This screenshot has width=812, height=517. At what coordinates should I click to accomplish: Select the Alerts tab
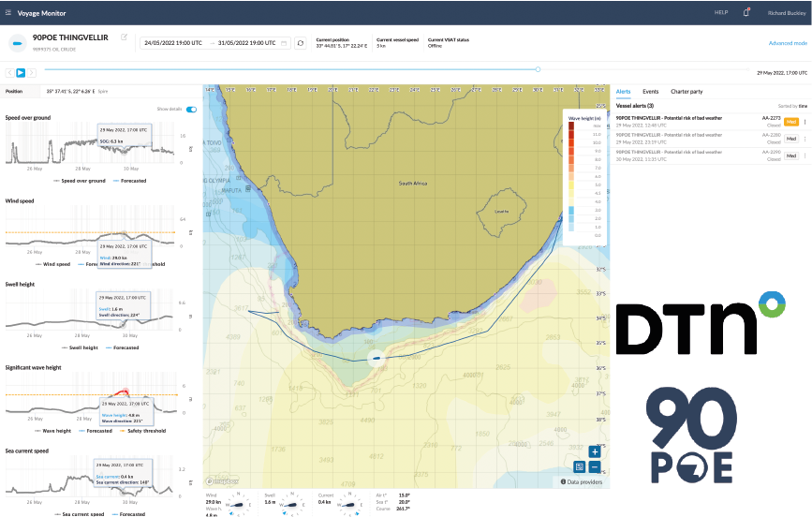click(x=623, y=92)
